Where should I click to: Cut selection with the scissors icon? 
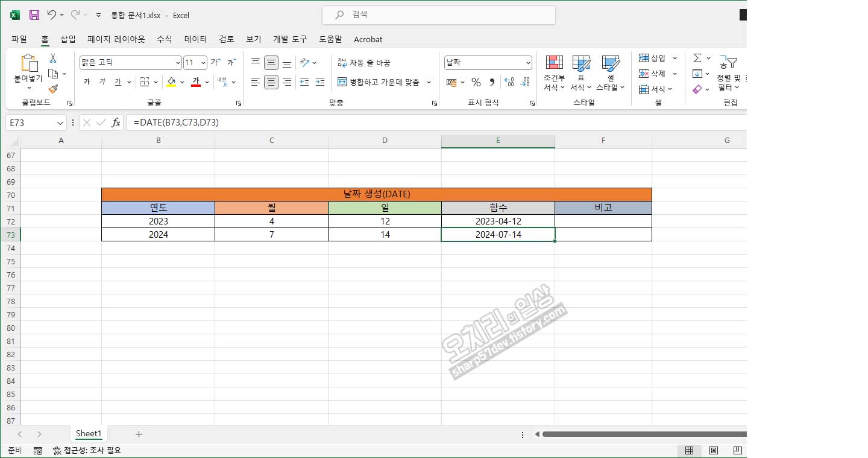(x=53, y=59)
